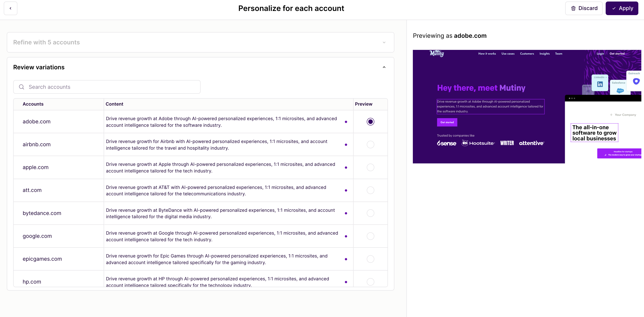Click the purple dot in adobe.com row
Viewport: 644px width, 317px height.
click(x=346, y=122)
